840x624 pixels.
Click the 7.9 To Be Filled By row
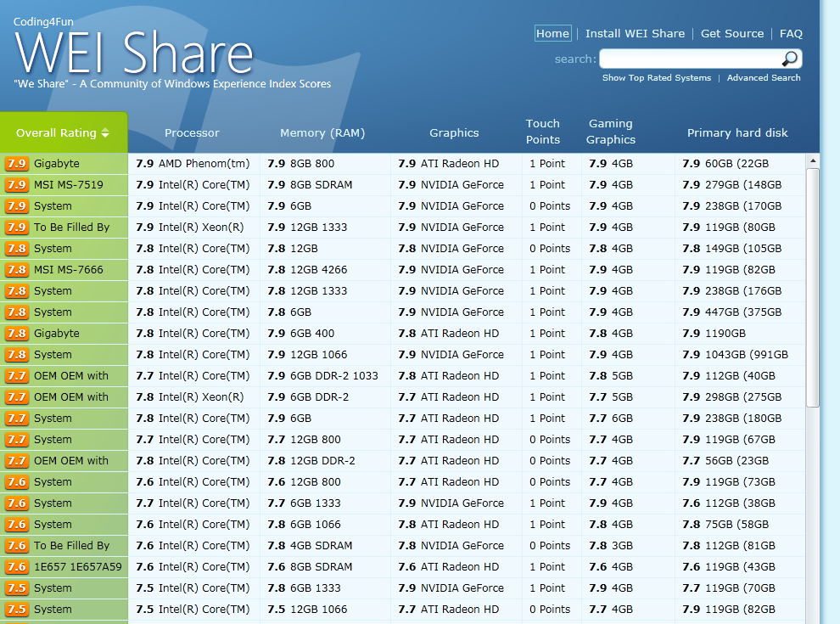[x=64, y=228]
